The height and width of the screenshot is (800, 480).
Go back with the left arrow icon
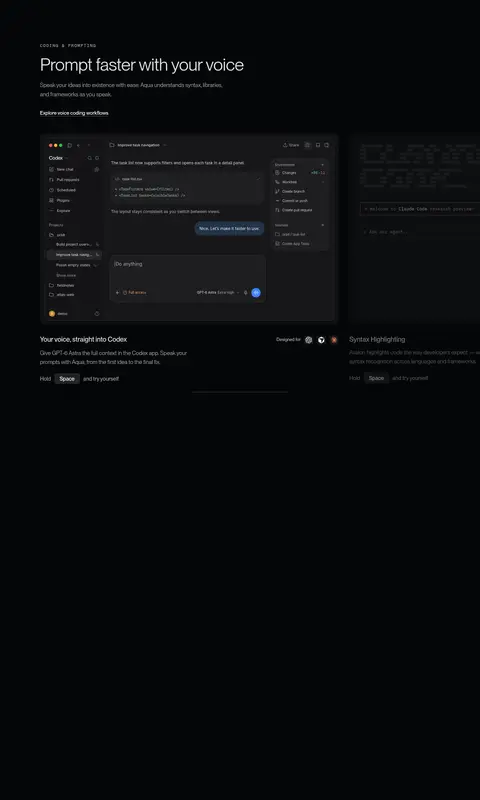click(x=79, y=145)
